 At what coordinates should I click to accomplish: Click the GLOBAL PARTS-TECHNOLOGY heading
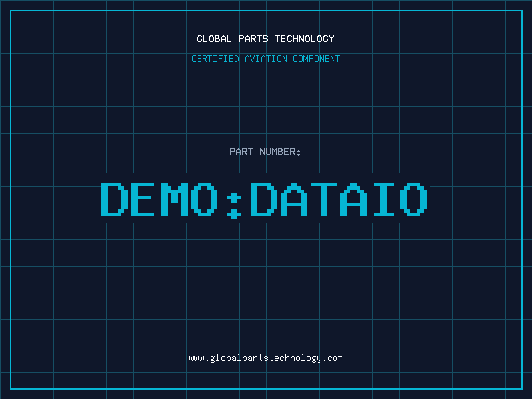click(265, 39)
